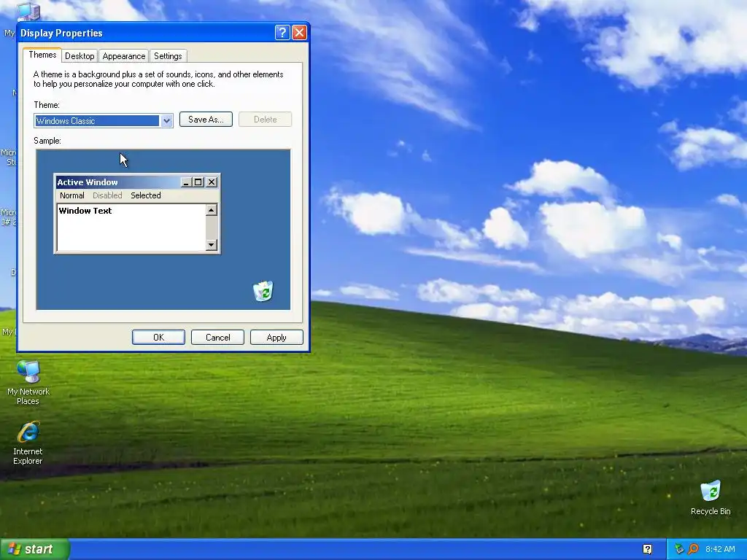The height and width of the screenshot is (560, 747).
Task: Click the orange magnifier tray icon
Action: [693, 549]
